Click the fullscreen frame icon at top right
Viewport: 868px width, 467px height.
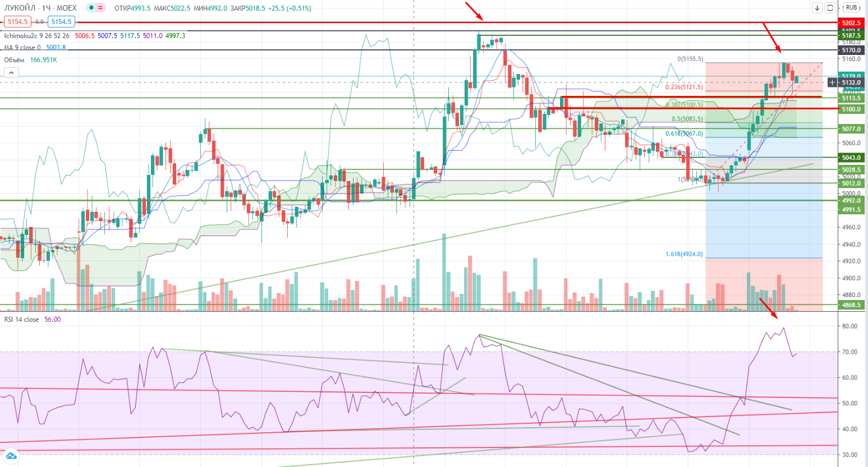click(830, 8)
